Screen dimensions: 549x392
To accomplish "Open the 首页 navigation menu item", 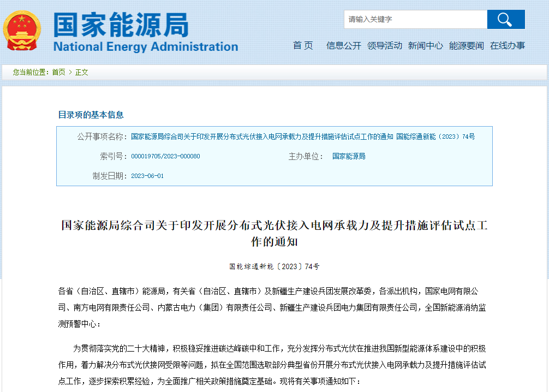I will [303, 46].
